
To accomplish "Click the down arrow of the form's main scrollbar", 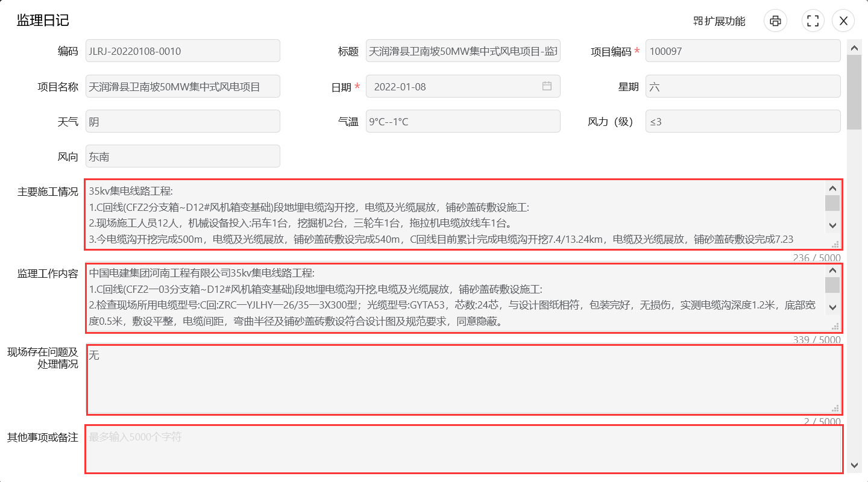I will click(x=854, y=465).
